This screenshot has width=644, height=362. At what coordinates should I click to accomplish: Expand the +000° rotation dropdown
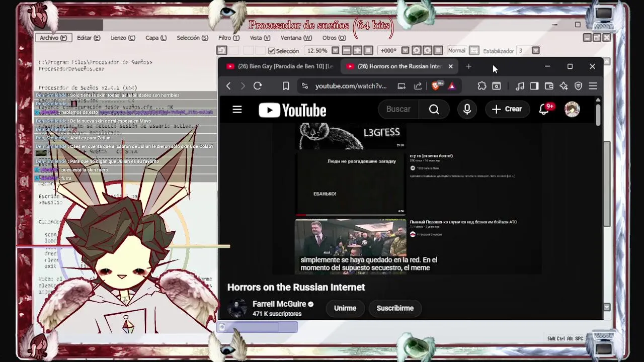coord(405,50)
